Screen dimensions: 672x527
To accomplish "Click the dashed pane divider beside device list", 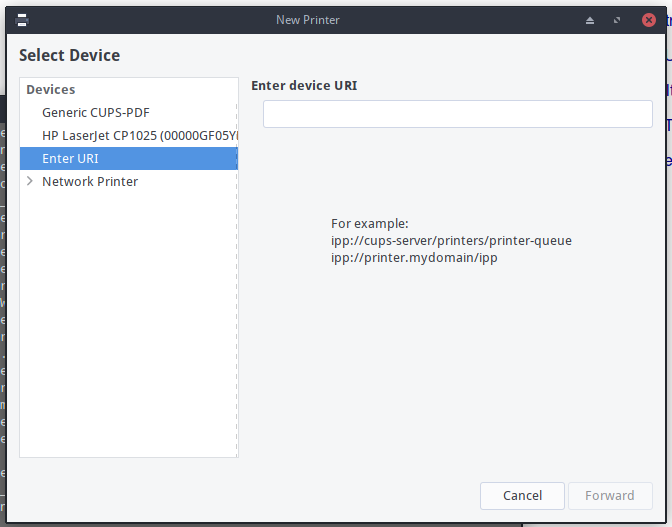I will [x=237, y=278].
